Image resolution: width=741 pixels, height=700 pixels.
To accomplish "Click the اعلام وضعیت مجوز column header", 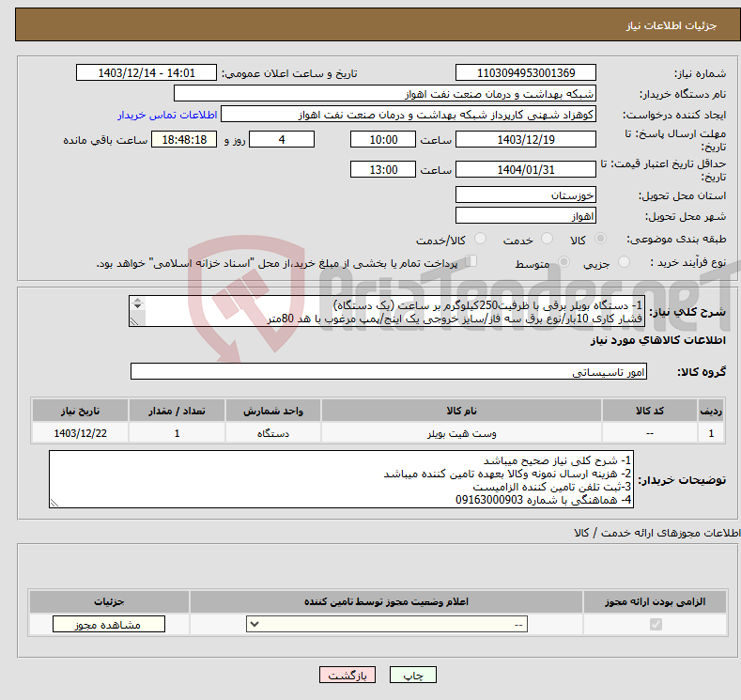I will [386, 601].
